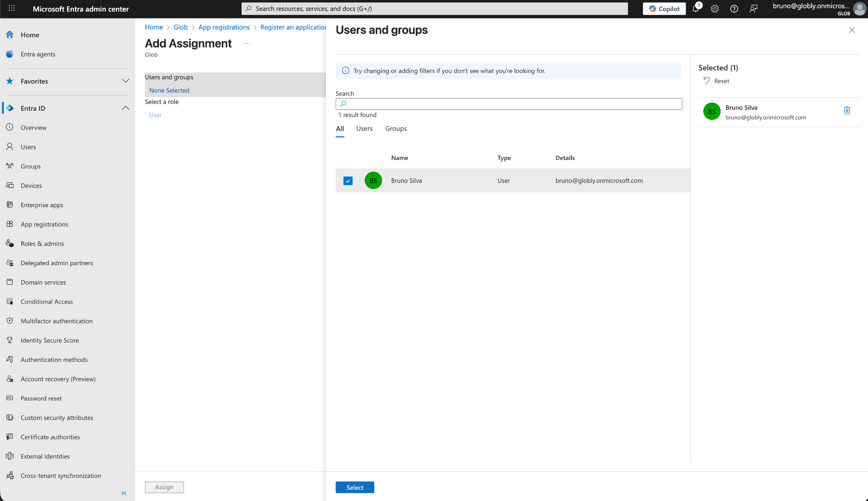Screen dimensions: 868x501
Task: Switch to the Groups tab
Action: tap(396, 129)
